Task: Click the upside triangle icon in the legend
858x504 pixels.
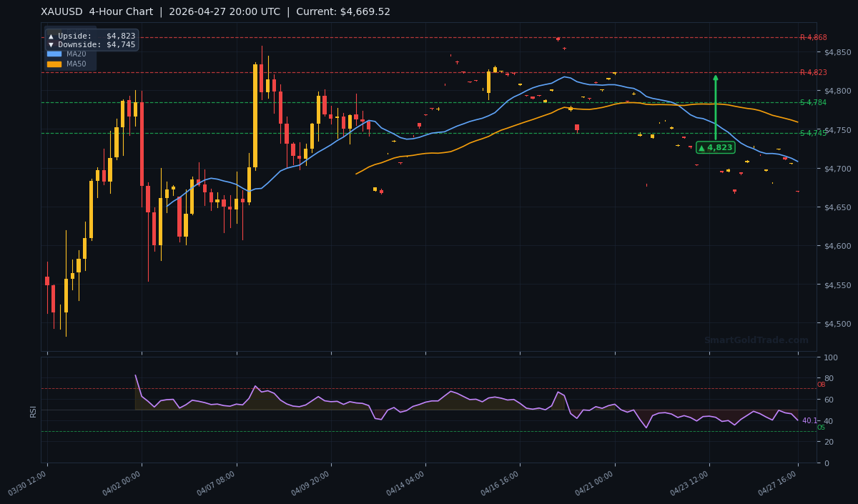Action: (51, 36)
